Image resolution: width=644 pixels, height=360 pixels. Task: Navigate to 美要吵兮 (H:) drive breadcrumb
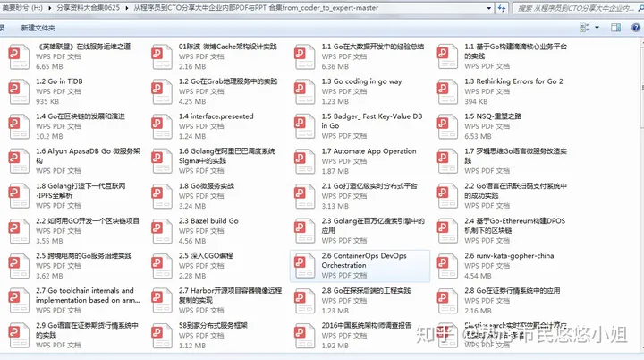coord(22,8)
